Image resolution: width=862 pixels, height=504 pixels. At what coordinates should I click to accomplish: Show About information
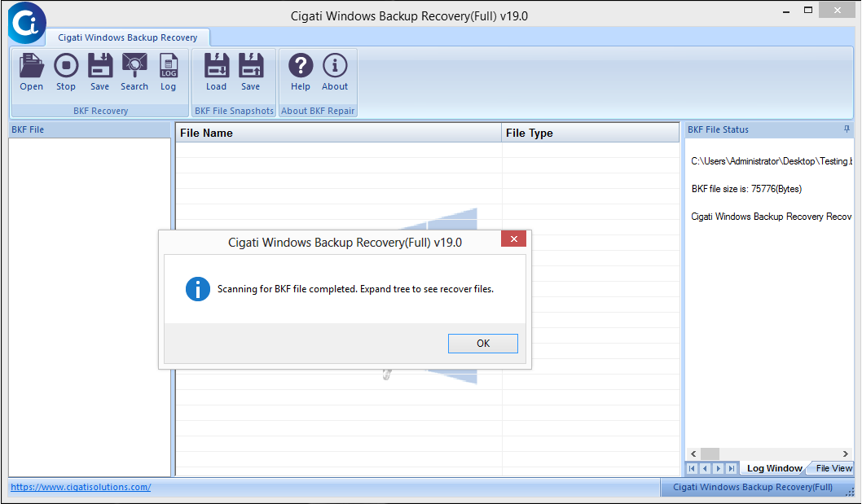point(335,72)
